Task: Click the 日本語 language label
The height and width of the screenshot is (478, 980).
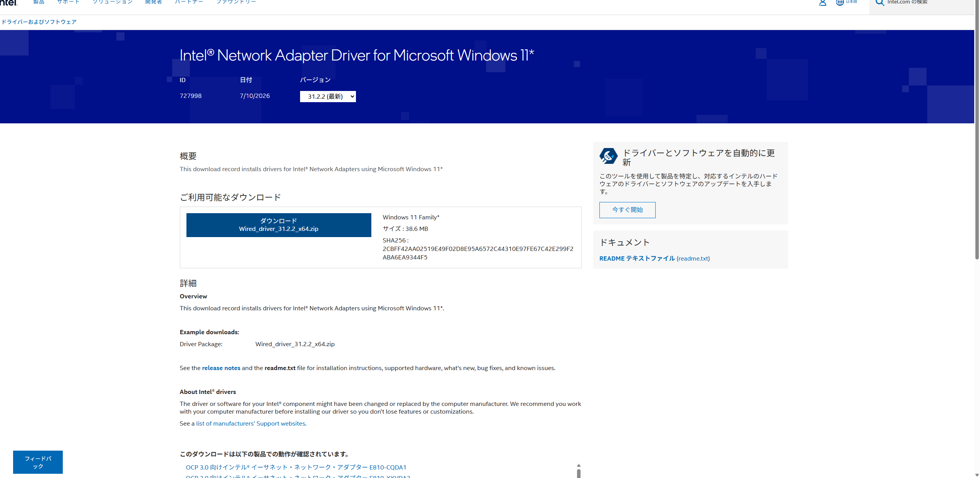Action: pos(851,2)
